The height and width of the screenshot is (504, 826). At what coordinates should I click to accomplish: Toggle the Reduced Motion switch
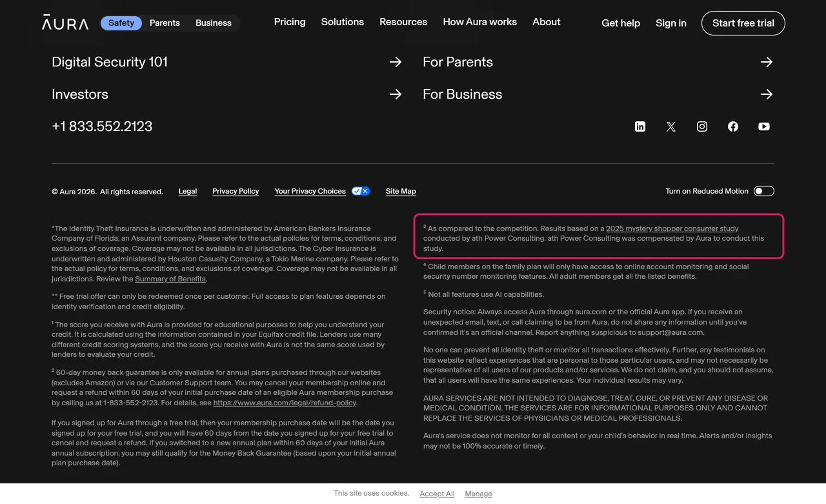pyautogui.click(x=764, y=191)
